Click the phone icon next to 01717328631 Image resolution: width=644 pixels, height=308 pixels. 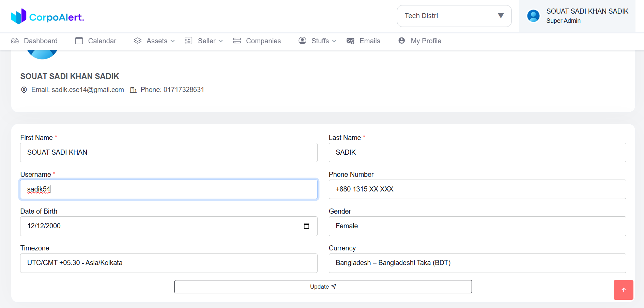[x=133, y=90]
